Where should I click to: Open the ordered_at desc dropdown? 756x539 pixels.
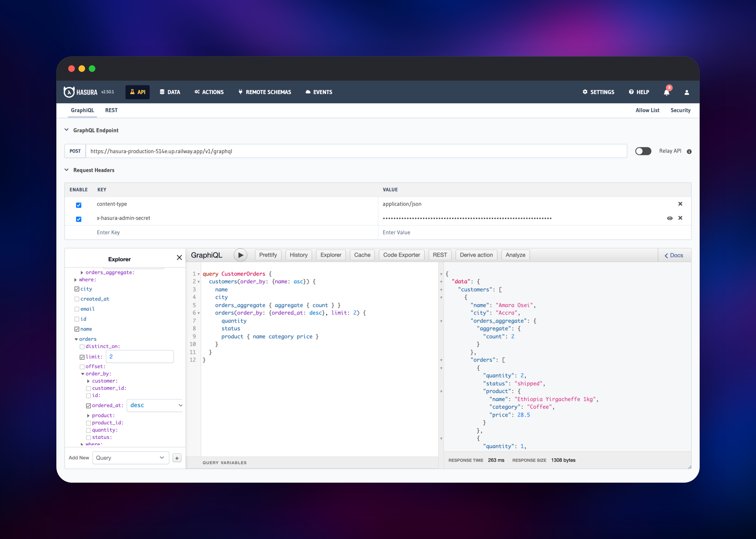click(x=155, y=405)
